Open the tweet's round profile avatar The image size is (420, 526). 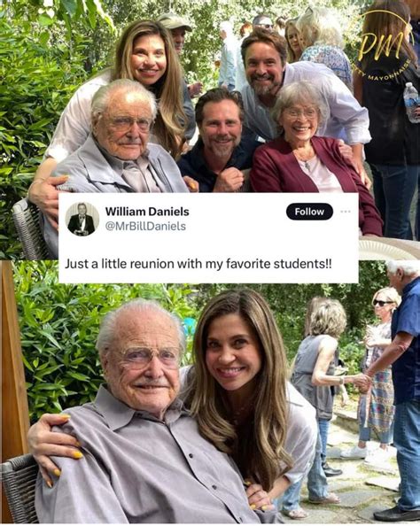pos(82,219)
